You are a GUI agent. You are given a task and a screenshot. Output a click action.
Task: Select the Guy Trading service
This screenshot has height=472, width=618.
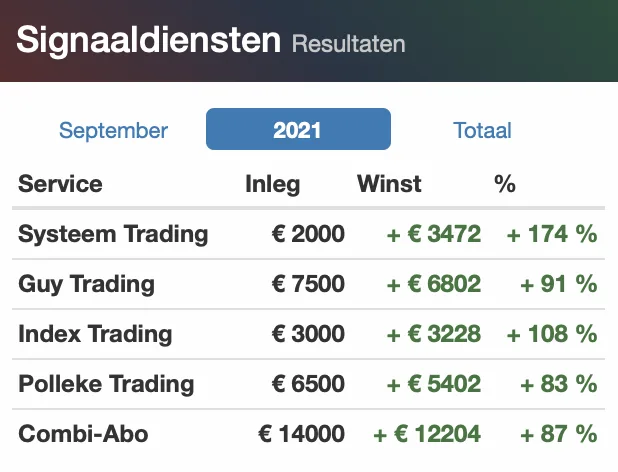[86, 284]
